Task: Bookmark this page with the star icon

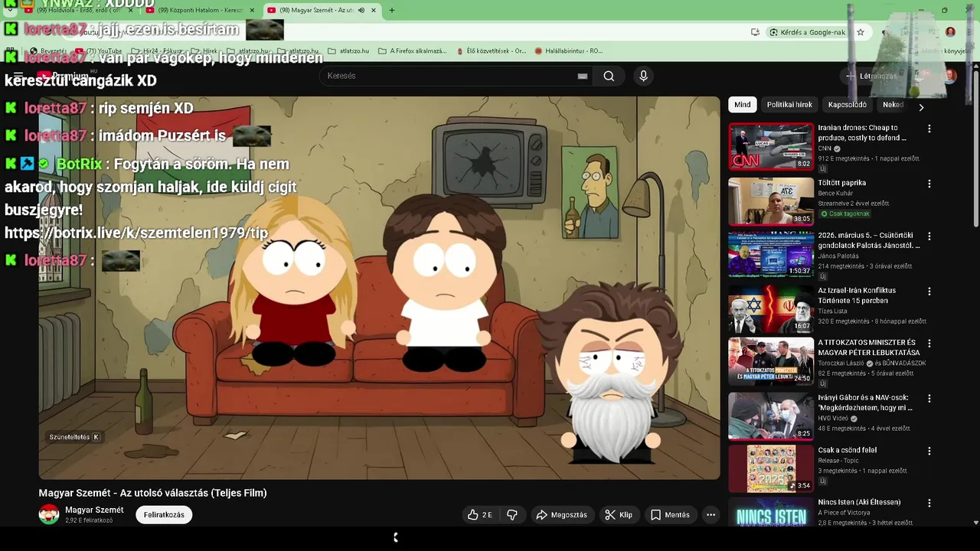Action: coord(861,32)
